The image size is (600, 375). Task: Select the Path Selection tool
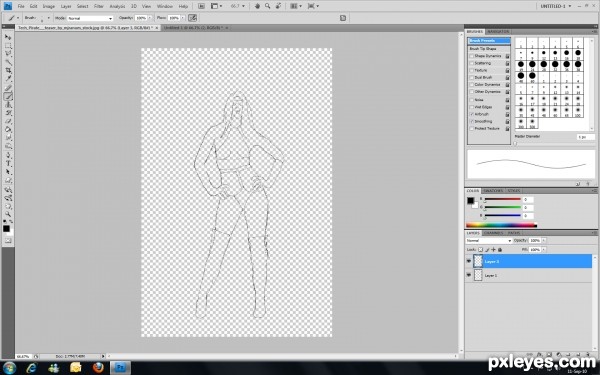point(8,172)
